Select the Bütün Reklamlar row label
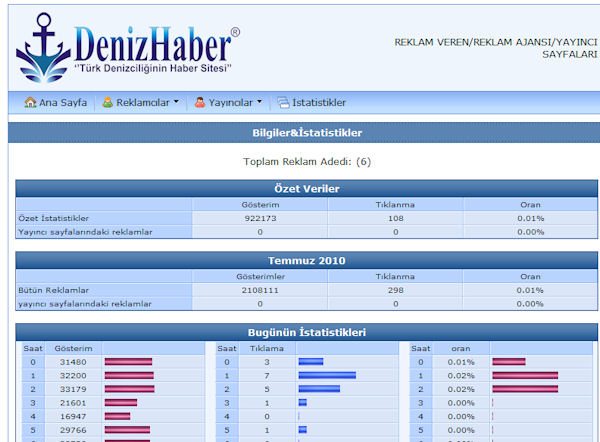Viewport: 600px width, 442px height. [x=53, y=290]
